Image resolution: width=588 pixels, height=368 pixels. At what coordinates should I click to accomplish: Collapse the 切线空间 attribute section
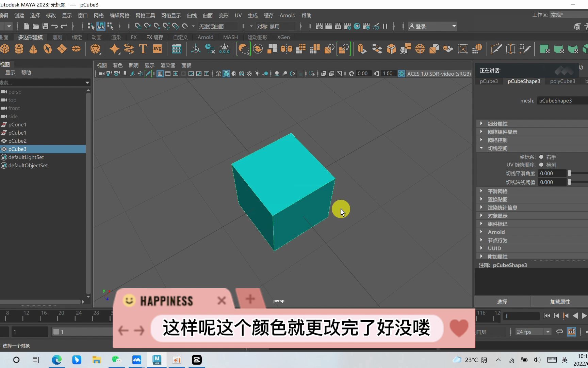coord(481,148)
